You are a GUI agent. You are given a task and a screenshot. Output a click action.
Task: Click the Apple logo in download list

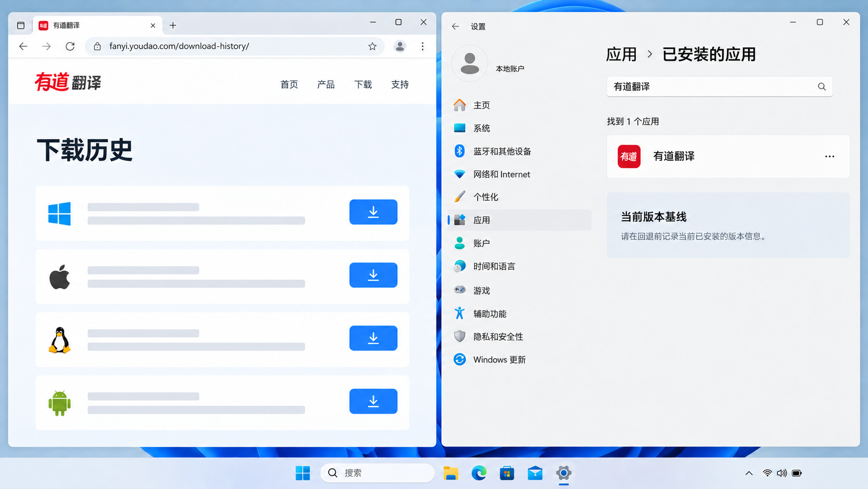click(x=60, y=276)
